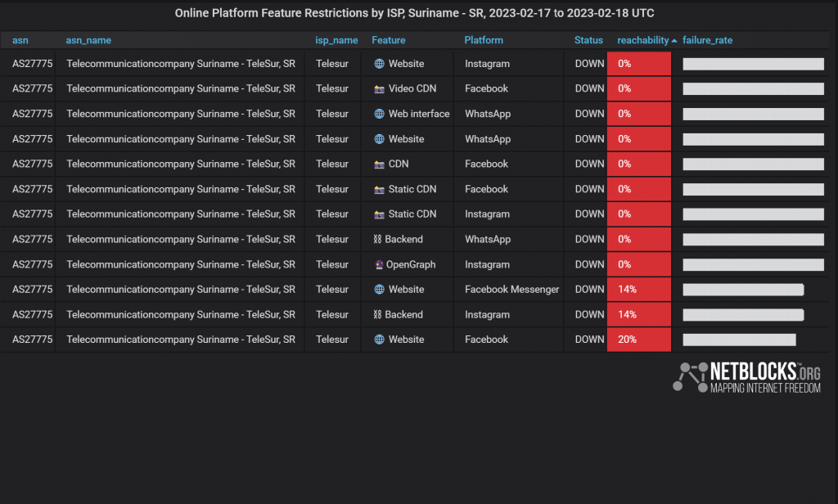Sort table by asn column header
The height and width of the screenshot is (504, 838).
(20, 40)
